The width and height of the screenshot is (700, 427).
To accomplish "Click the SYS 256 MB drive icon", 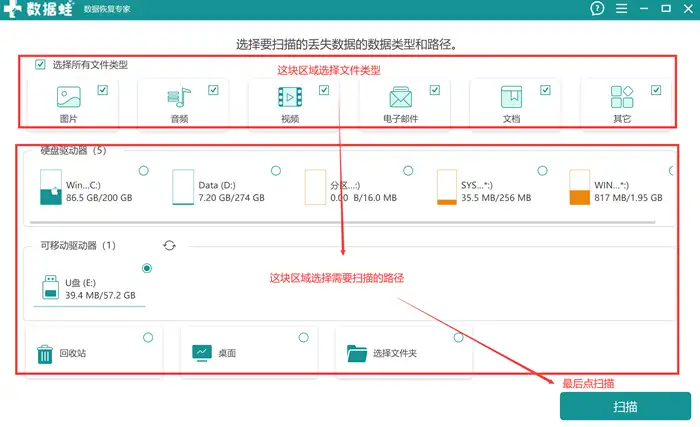I will pyautogui.click(x=447, y=187).
